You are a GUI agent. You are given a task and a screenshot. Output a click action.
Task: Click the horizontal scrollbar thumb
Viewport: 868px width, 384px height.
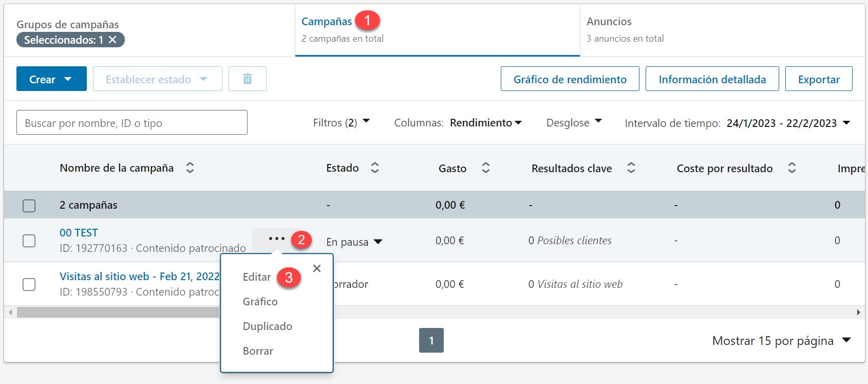pos(118,312)
